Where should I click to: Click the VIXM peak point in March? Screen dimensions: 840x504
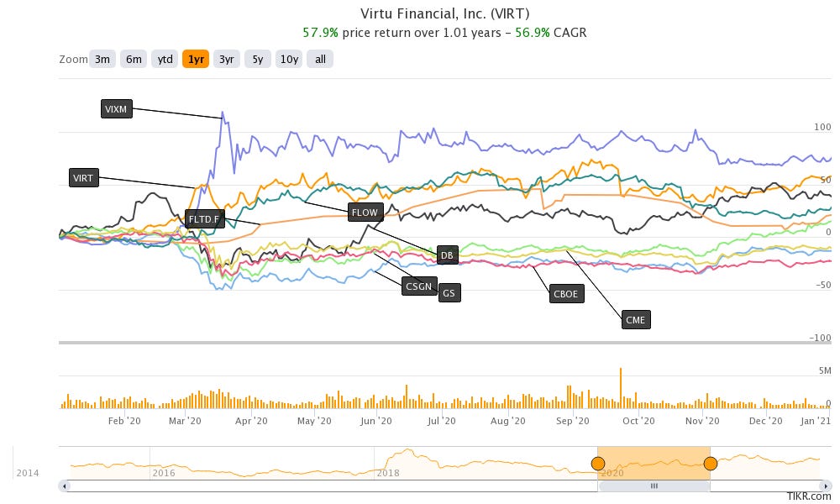[x=223, y=113]
